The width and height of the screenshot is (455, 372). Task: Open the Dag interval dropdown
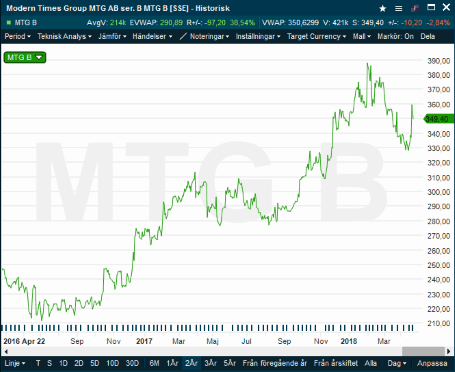click(397, 363)
